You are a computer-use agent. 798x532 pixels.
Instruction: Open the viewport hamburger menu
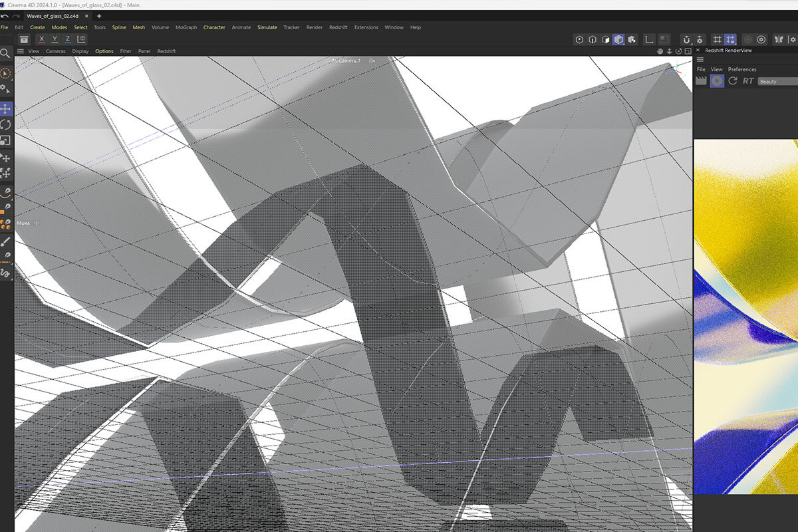click(x=21, y=51)
